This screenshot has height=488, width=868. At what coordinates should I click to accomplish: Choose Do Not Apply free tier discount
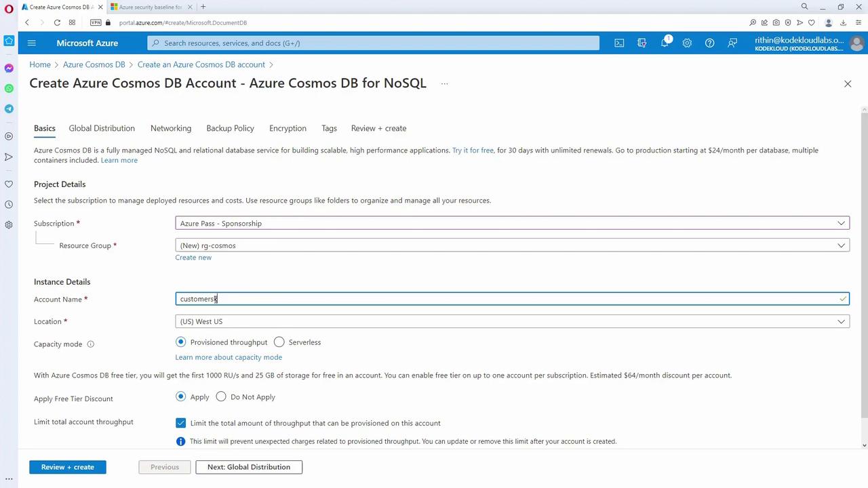(x=221, y=396)
